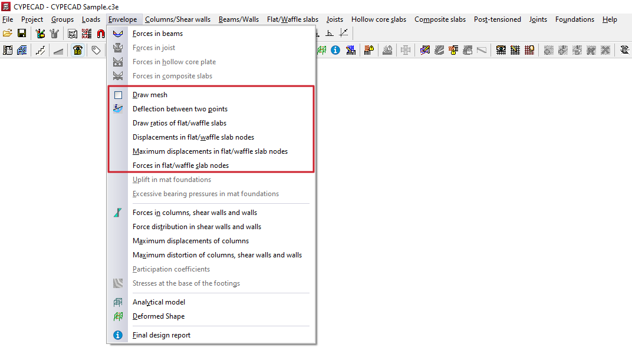632x364 pixels.
Task: Open the Joints menu
Action: (538, 19)
